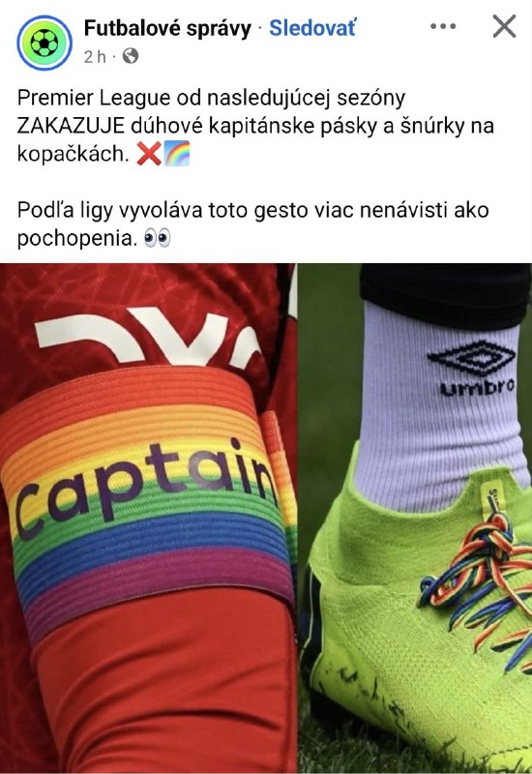
Task: Click the paragraph starting with Podľa ligy
Action: coord(253,224)
